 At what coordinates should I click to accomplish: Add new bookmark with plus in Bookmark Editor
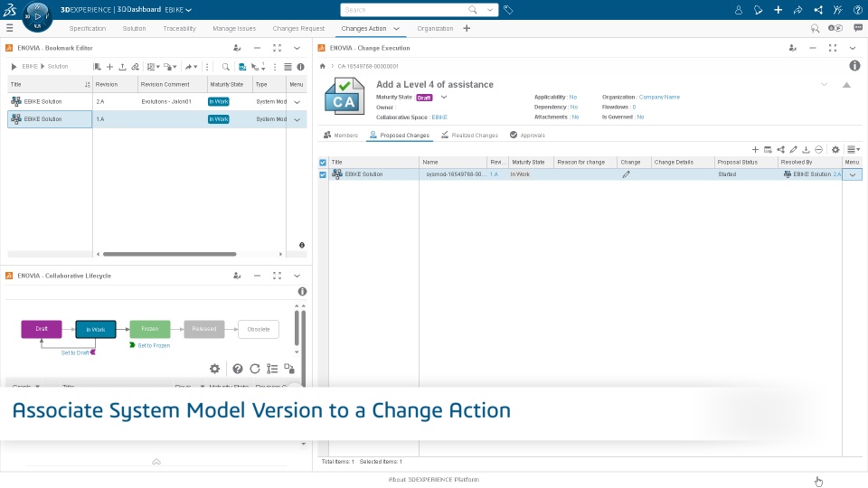[x=109, y=67]
